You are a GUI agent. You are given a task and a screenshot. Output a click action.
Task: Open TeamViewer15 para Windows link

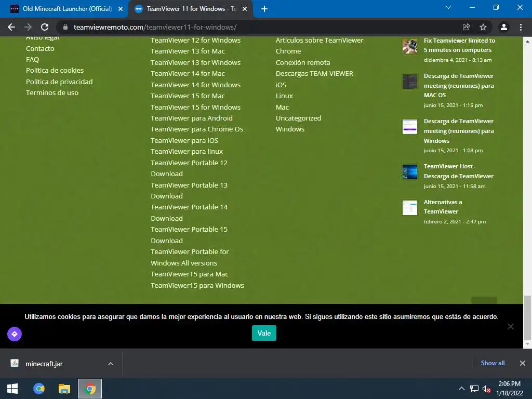point(197,285)
